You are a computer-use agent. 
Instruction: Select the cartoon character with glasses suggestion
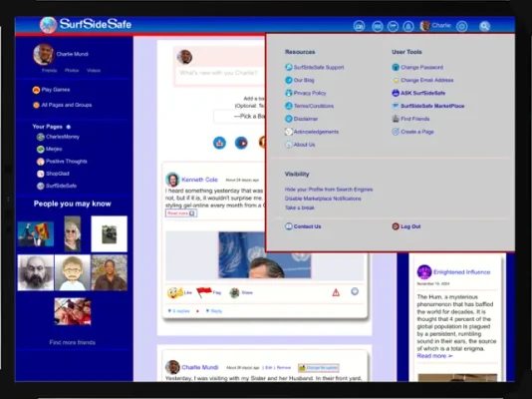[73, 272]
